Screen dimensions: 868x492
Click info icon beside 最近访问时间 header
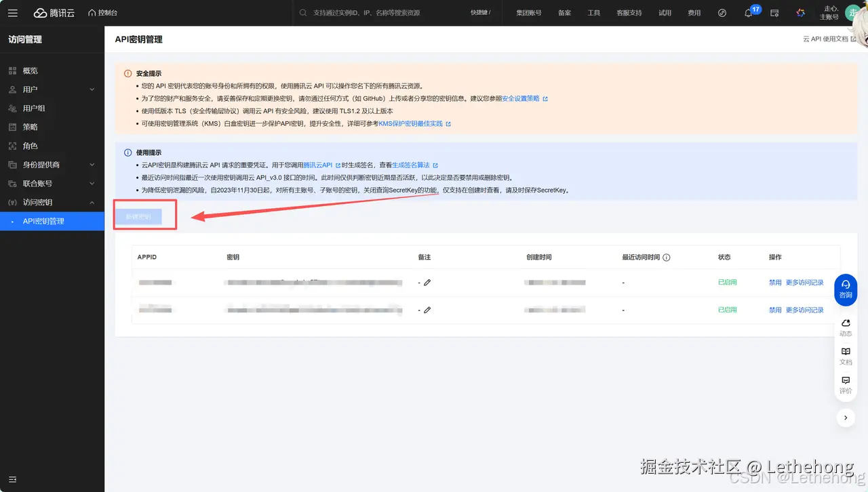(667, 258)
